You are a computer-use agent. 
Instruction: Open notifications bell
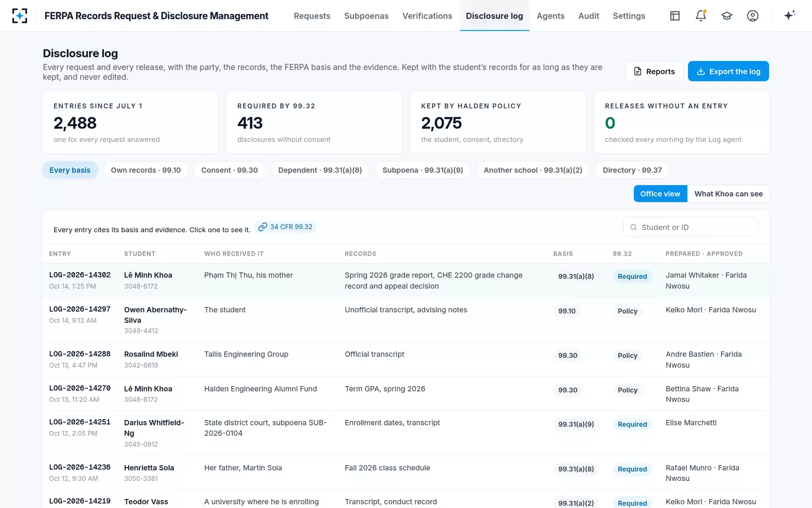[x=701, y=16]
